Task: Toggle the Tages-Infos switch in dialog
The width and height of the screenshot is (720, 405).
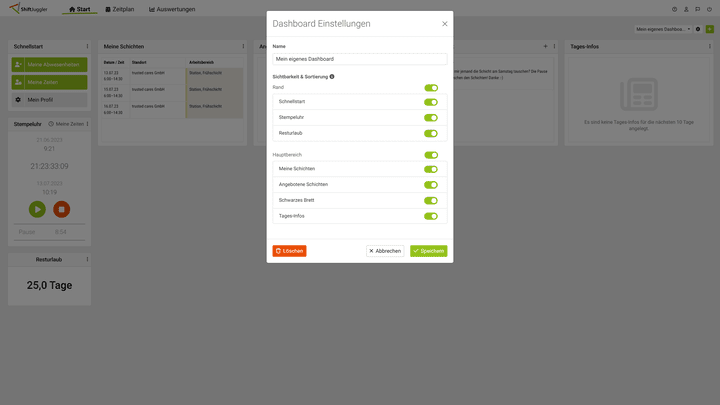Action: 431,216
